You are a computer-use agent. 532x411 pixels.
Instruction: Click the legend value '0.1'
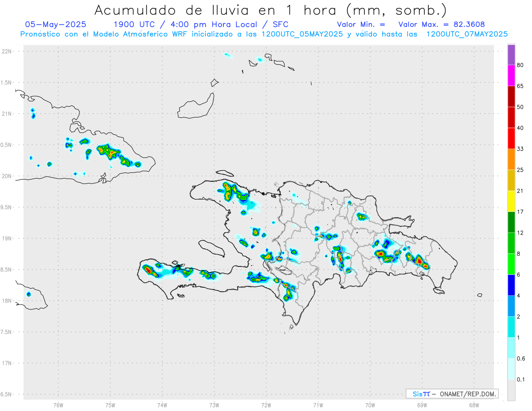click(521, 380)
